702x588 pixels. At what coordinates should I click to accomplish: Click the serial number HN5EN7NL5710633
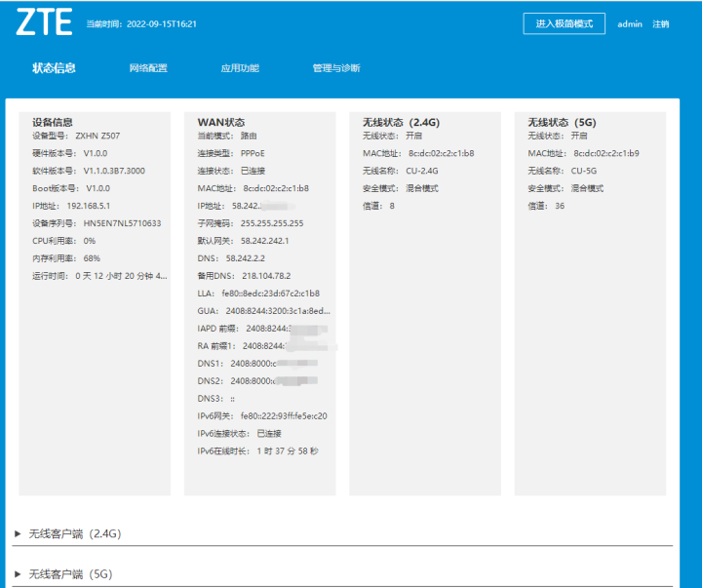122,223
